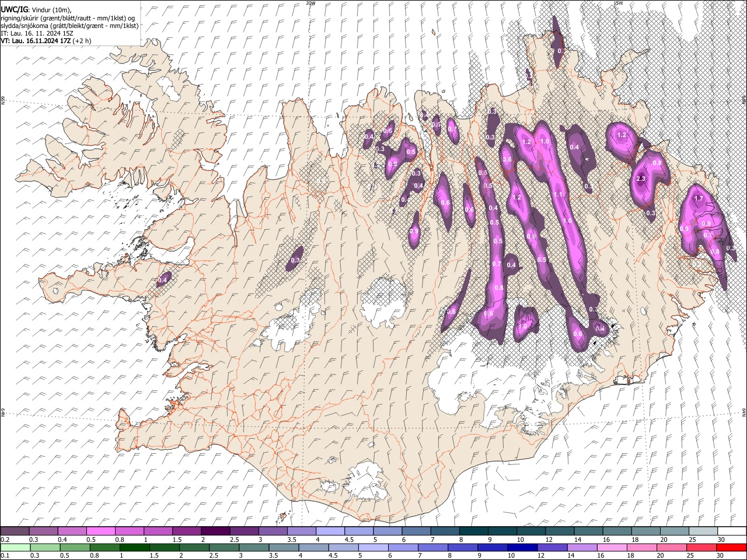Click the UWC/IG title text
747x560 pixels.
tap(15, 10)
